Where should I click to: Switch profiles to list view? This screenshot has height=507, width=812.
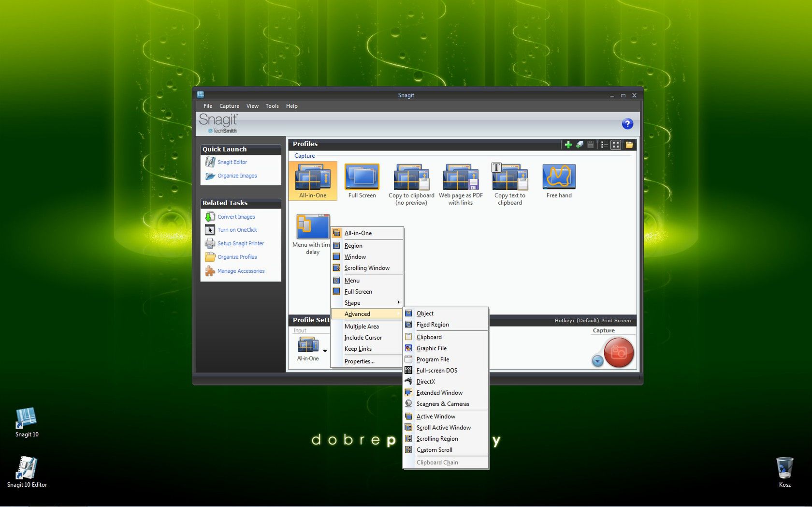click(604, 145)
